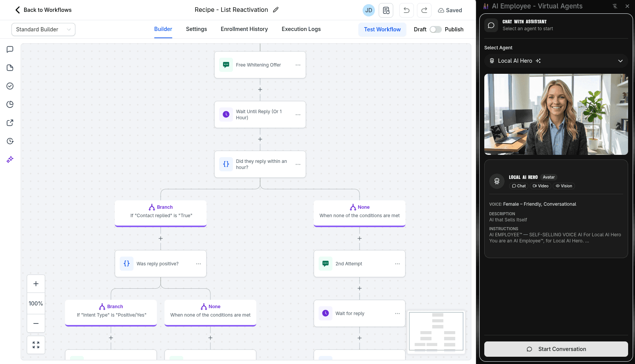The width and height of the screenshot is (635, 364).
Task: Toggle the Draft/Publish switch
Action: 435,29
